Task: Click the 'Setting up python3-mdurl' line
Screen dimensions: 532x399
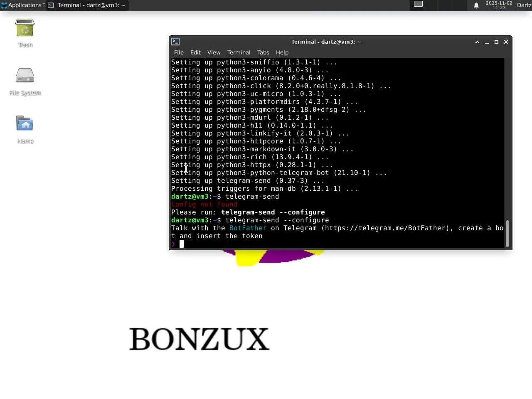Action: tap(250, 118)
